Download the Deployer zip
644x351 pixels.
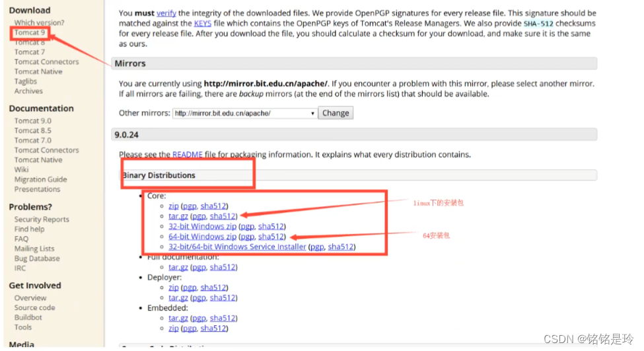click(x=173, y=288)
